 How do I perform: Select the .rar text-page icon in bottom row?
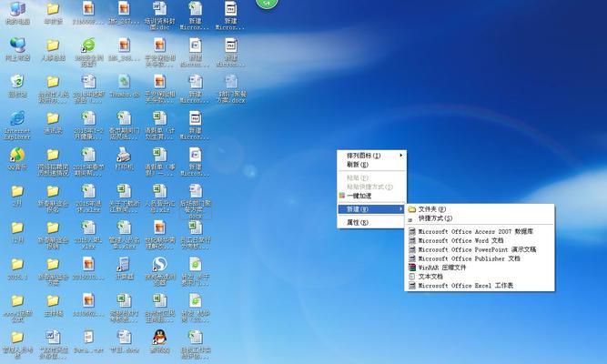tap(88, 341)
